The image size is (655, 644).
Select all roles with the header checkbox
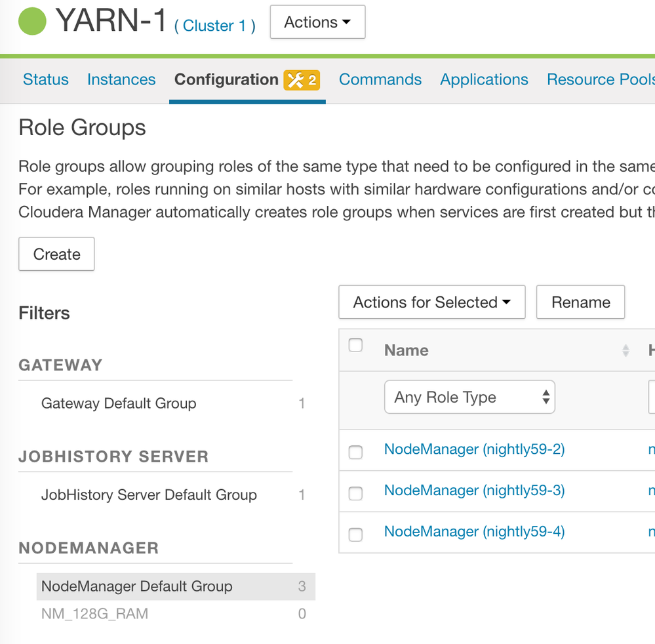(355, 346)
